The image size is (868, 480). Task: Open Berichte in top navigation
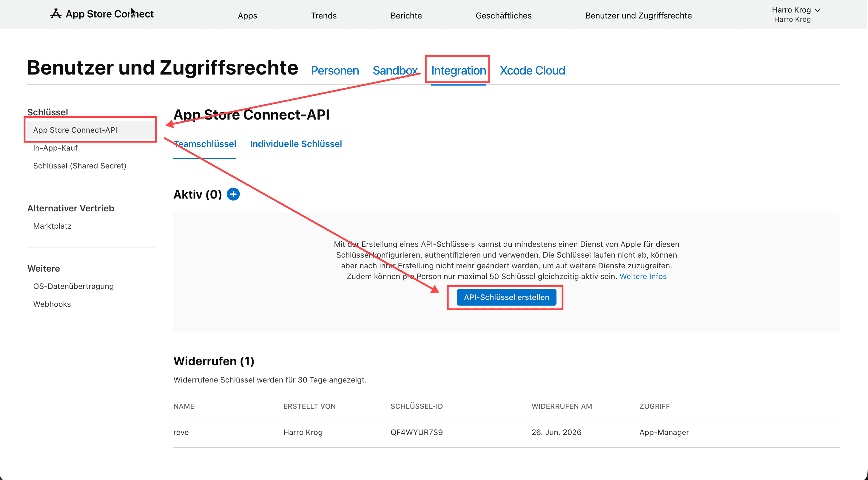(406, 16)
